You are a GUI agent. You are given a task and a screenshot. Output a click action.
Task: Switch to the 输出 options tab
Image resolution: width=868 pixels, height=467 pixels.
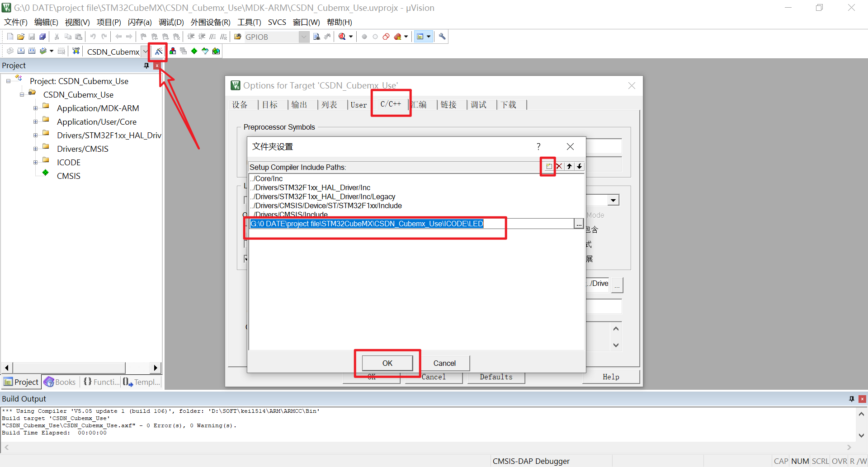click(299, 105)
